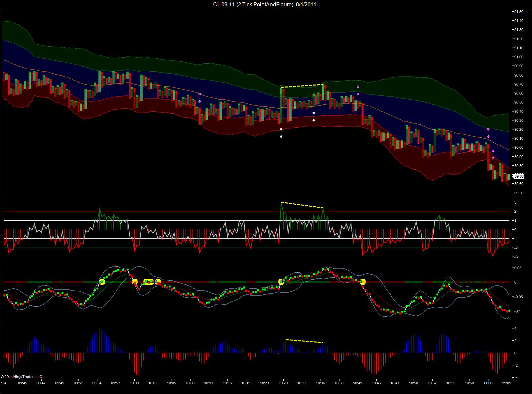Click the 10:36 time axis label
Screen dimensions: 532x394
click(x=321, y=383)
